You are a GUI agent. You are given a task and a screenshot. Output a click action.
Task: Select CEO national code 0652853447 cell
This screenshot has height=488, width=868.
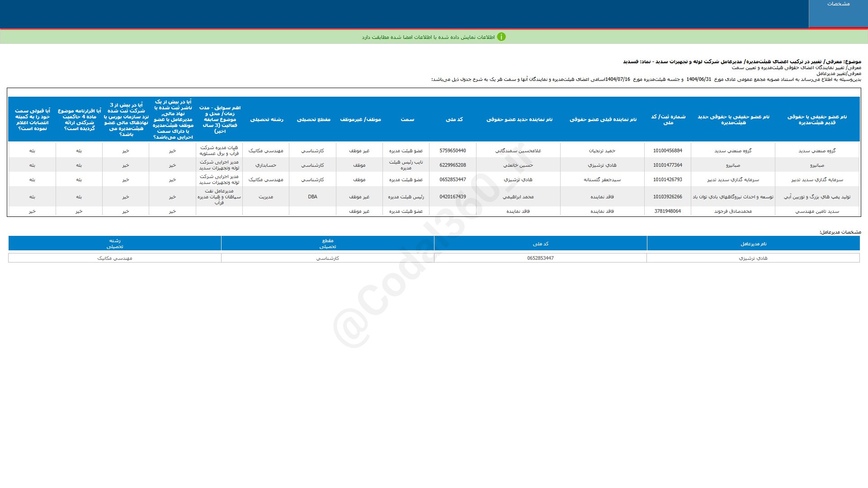tap(540, 258)
